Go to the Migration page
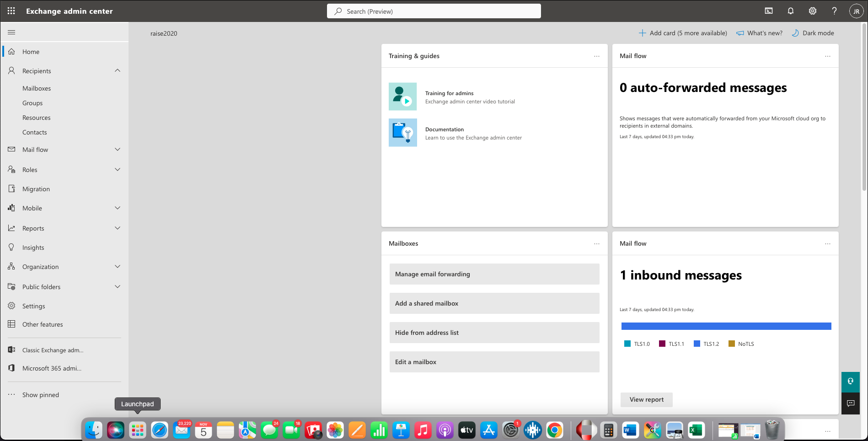 36,189
